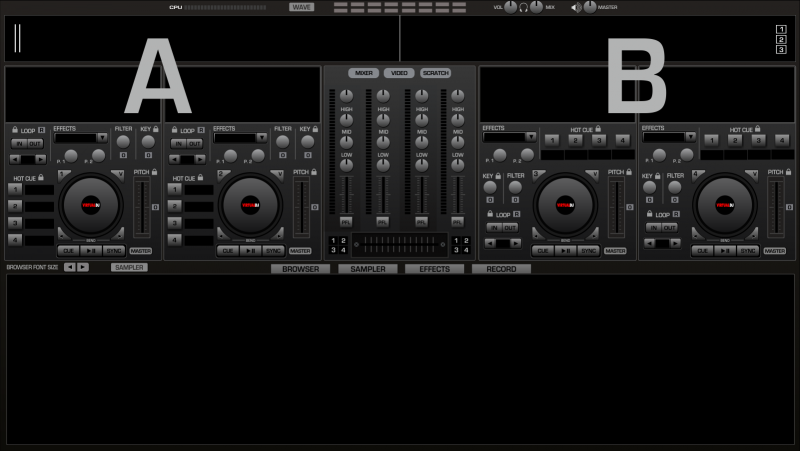Enable SYNC on deck 4
This screenshot has width=800, height=451.
(748, 251)
